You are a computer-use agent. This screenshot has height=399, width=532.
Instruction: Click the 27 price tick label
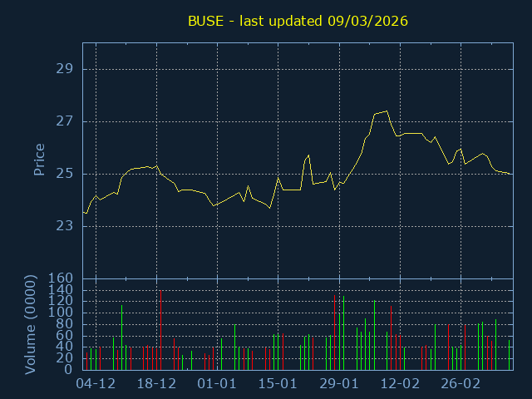coord(64,121)
